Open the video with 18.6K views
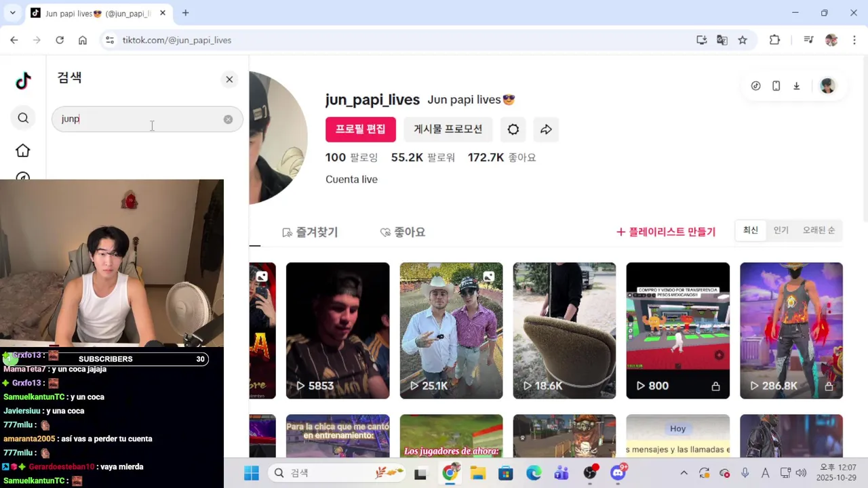The width and height of the screenshot is (868, 488). point(564,331)
